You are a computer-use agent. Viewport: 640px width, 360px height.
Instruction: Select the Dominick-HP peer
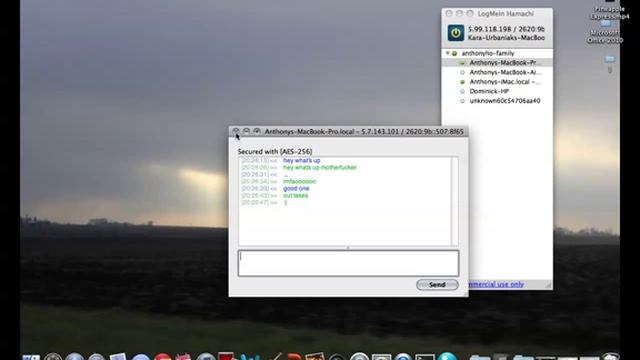497,91
